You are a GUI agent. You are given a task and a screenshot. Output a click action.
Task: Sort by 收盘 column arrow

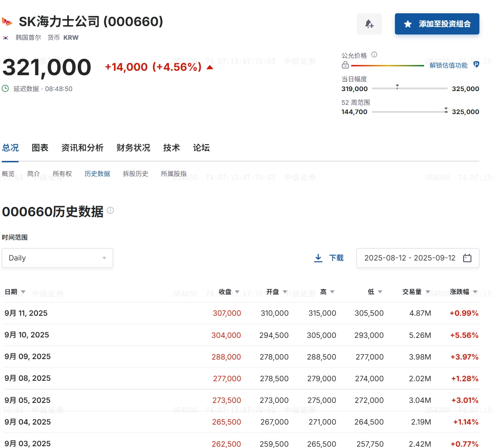(x=237, y=292)
